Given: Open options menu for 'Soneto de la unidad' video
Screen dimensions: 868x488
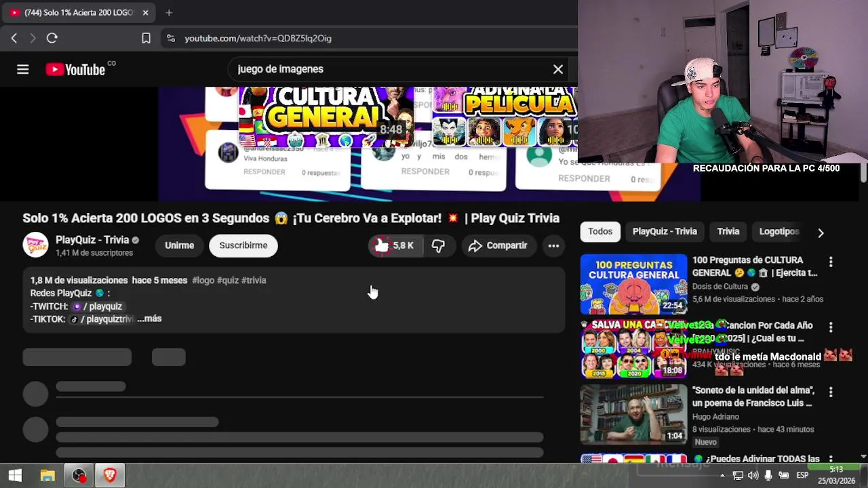Looking at the screenshot, I should 831,392.
